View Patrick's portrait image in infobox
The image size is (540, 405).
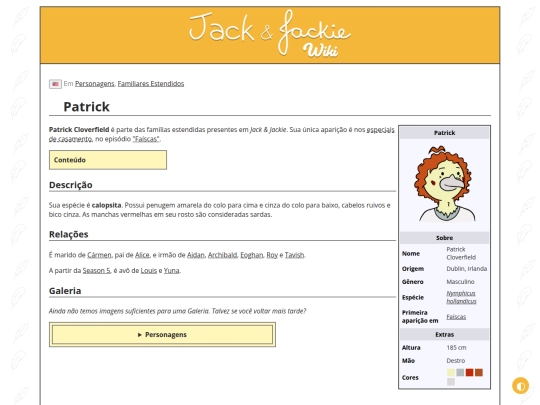(444, 184)
